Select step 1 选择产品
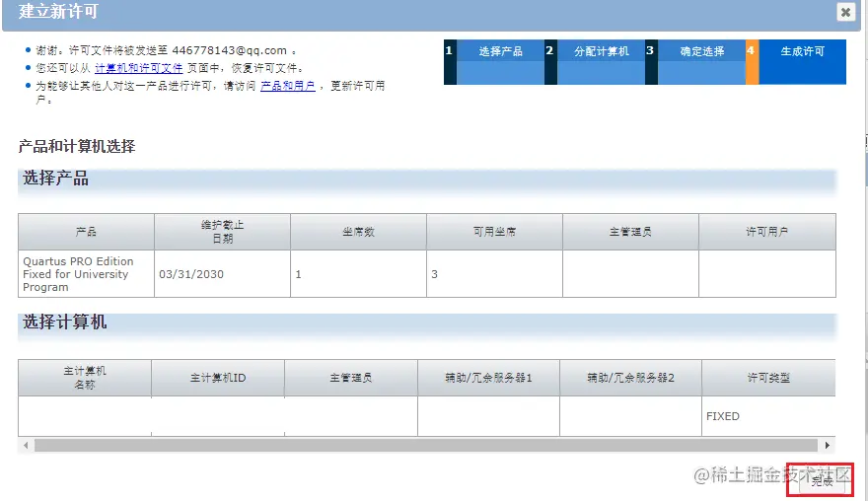Screen dimensions: 868x501 coord(494,61)
